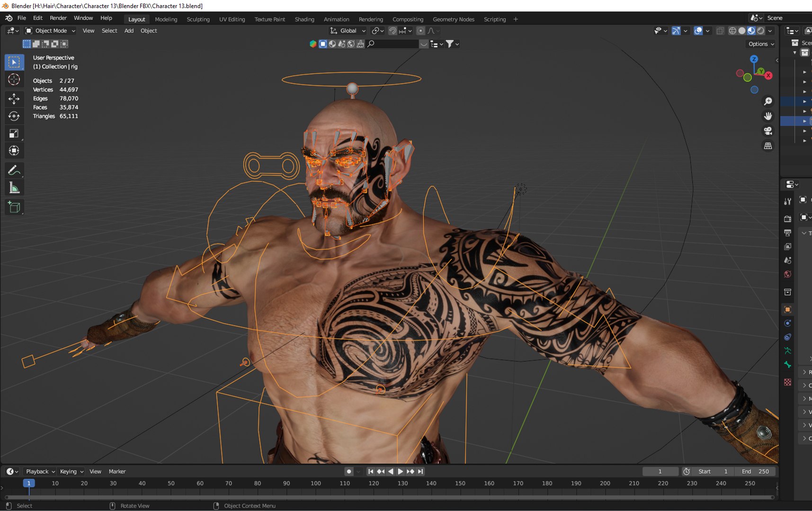The height and width of the screenshot is (511, 812).
Task: Open the viewport shading options arrow
Action: pos(770,31)
